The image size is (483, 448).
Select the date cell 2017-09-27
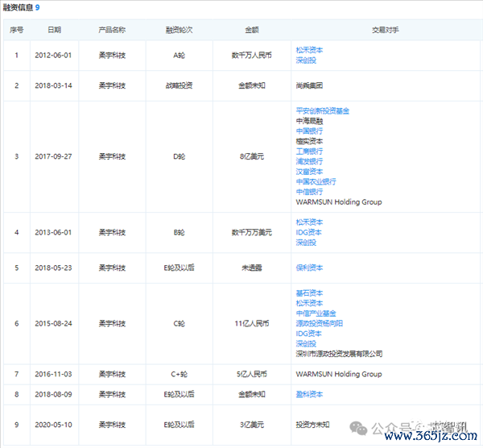pyautogui.click(x=53, y=156)
